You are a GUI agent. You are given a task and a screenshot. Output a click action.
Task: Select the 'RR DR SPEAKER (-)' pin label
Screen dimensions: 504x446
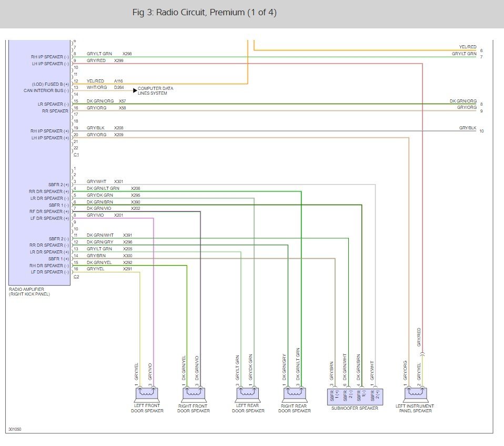(x=49, y=245)
